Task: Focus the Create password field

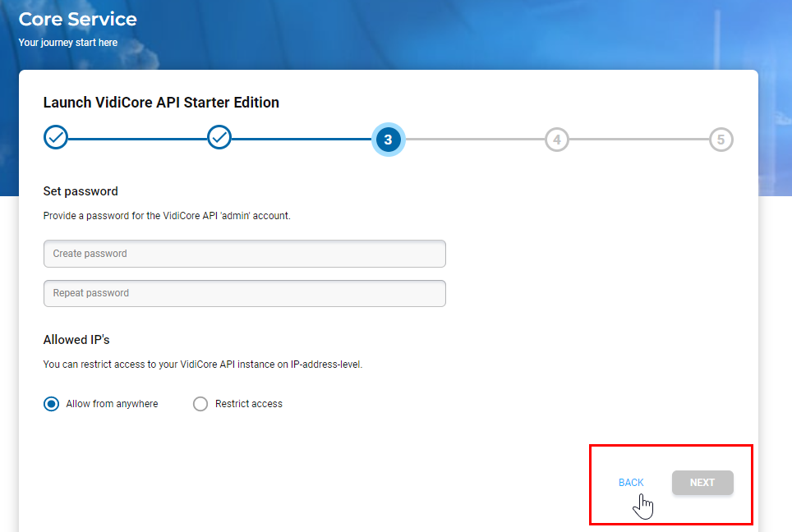Action: (x=244, y=254)
